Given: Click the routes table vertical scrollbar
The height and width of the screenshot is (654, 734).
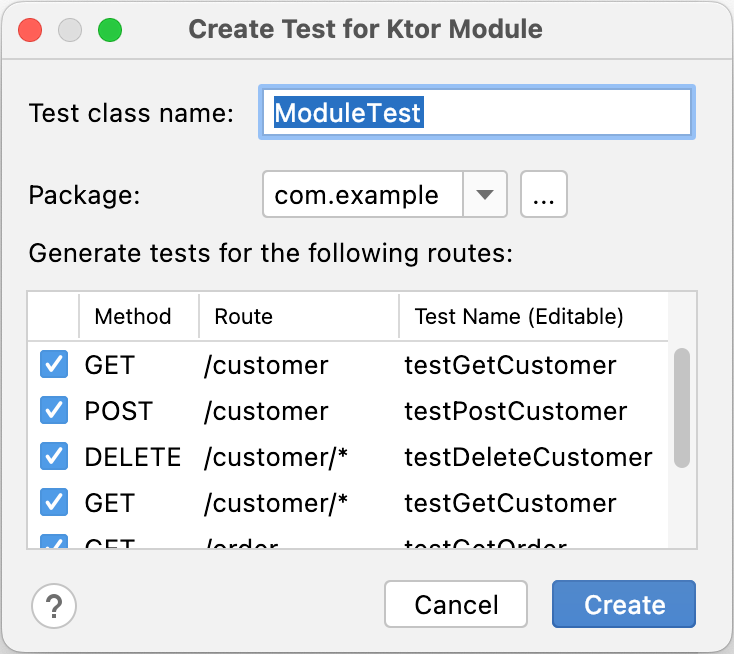Looking at the screenshot, I should (x=682, y=407).
